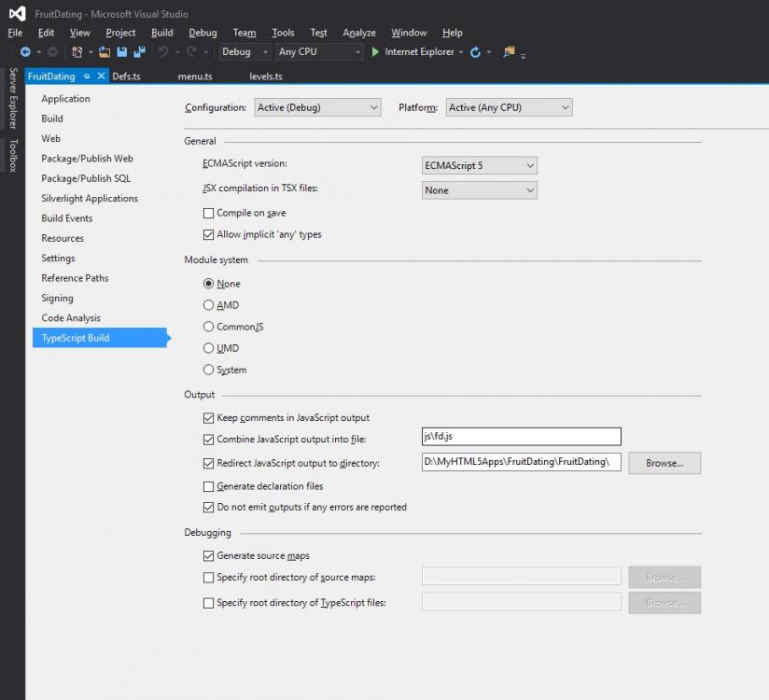This screenshot has width=769, height=700.
Task: Open the Any CPU solution platform dropdown
Action: click(320, 52)
